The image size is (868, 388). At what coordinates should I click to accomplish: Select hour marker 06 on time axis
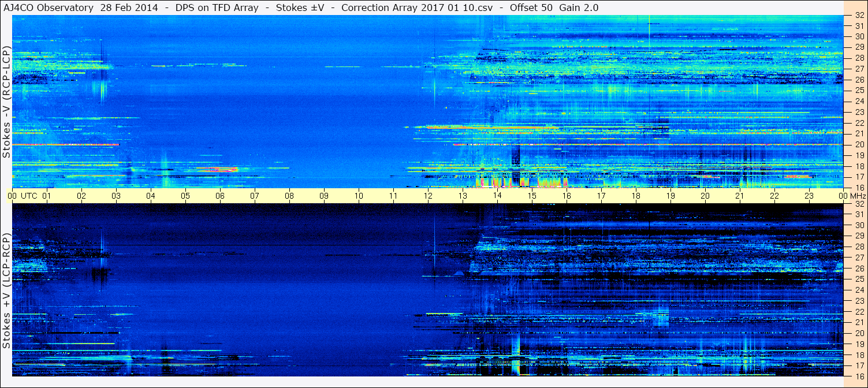[220, 196]
